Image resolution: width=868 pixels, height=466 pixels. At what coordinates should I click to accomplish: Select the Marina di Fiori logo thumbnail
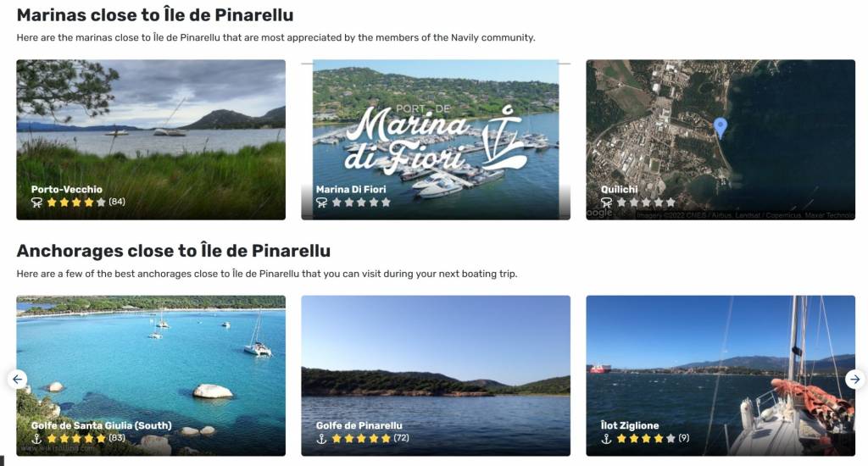pos(436,140)
